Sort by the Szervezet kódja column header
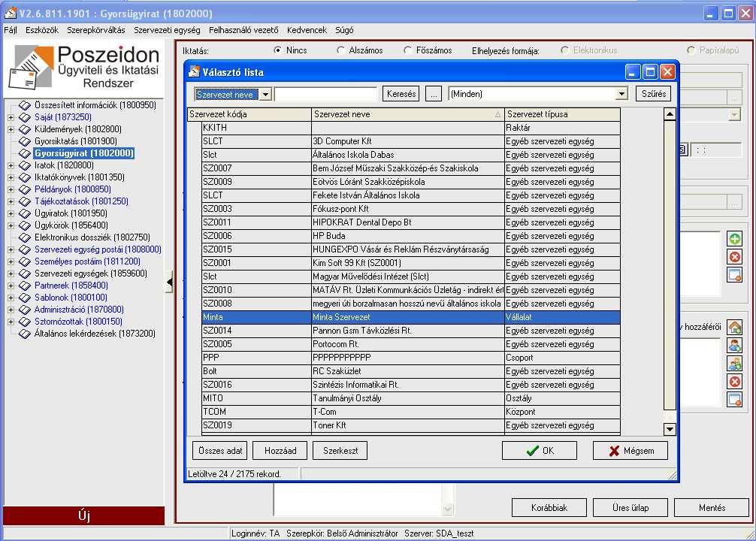 point(249,114)
